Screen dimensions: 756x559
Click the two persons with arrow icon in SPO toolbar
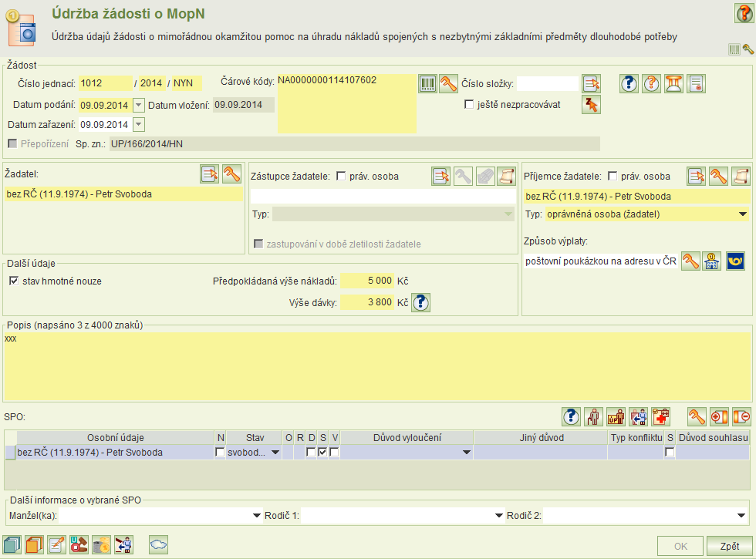pyautogui.click(x=639, y=416)
